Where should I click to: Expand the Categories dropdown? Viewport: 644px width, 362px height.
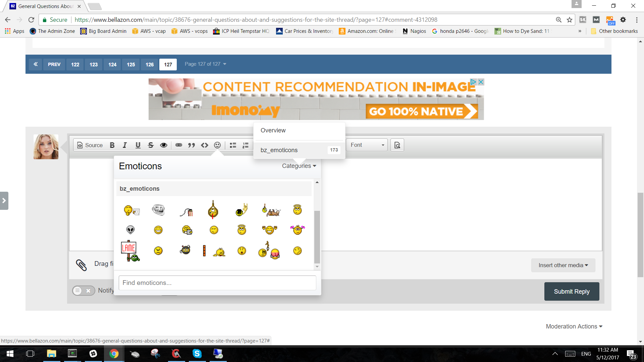(x=299, y=166)
